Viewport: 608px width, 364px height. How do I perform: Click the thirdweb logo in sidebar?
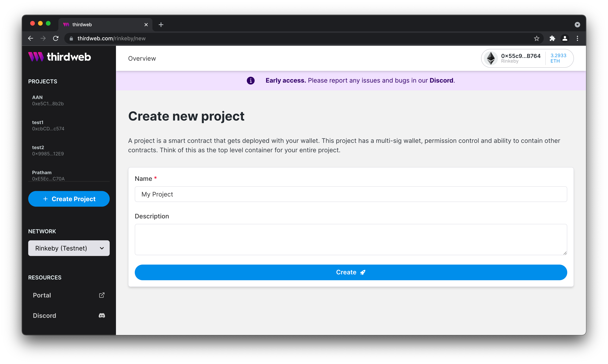59,57
